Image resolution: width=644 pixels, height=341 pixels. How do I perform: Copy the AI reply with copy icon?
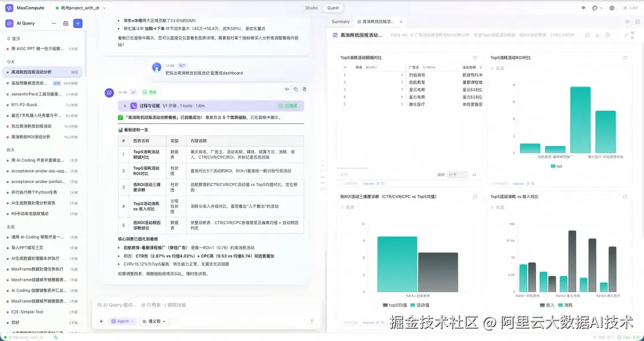(x=296, y=89)
